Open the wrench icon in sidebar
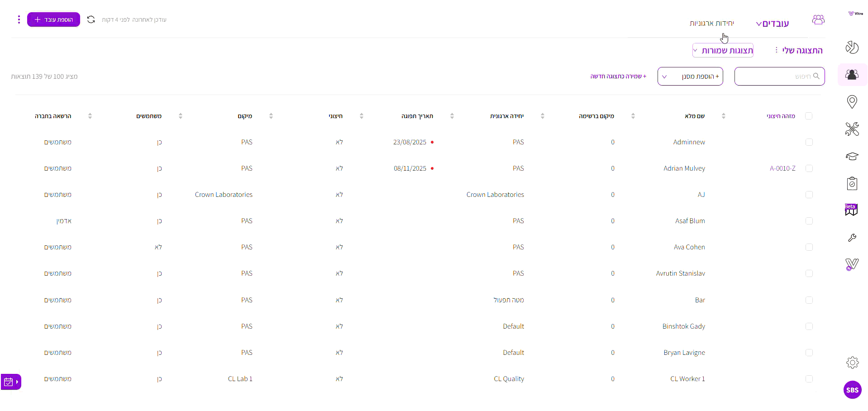This screenshot has height=411, width=868. pos(852,238)
